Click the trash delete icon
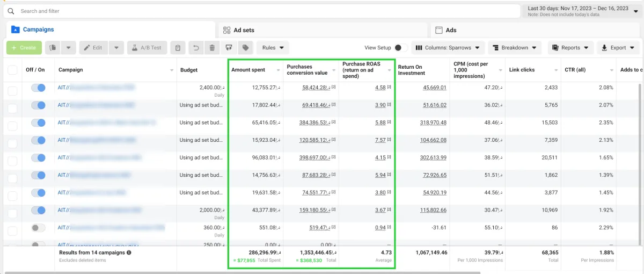The height and width of the screenshot is (274, 644). click(213, 48)
